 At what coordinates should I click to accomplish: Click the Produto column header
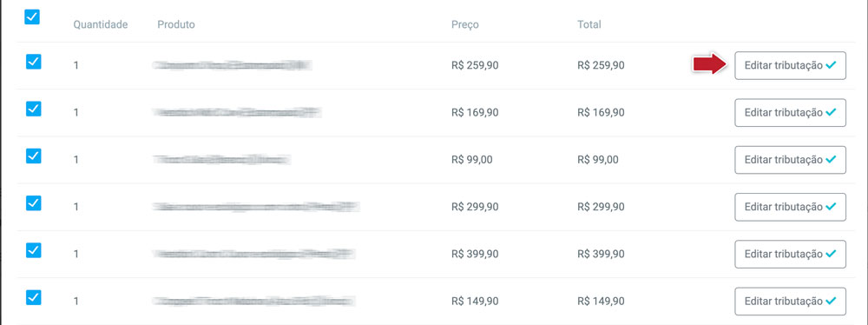[176, 24]
